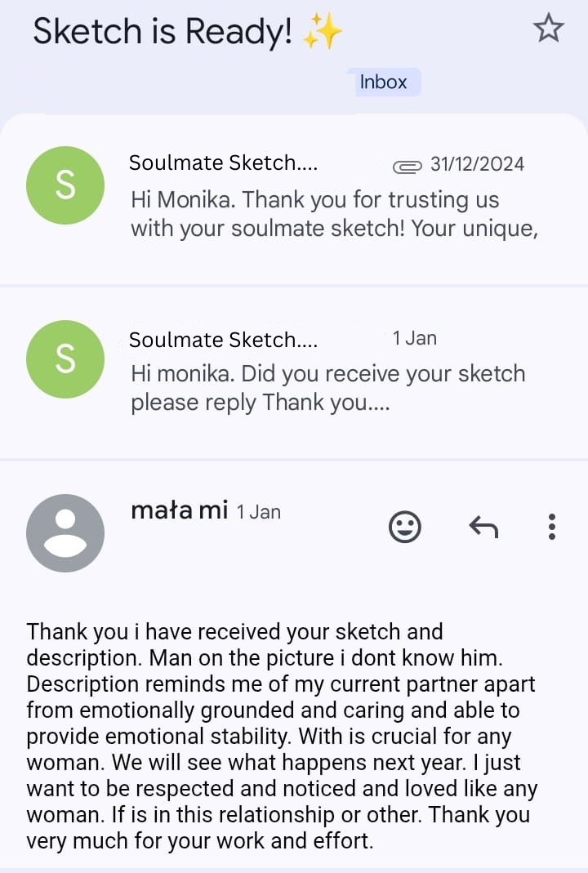
Task: Click the sparkles emoji in the subject
Action: (322, 33)
